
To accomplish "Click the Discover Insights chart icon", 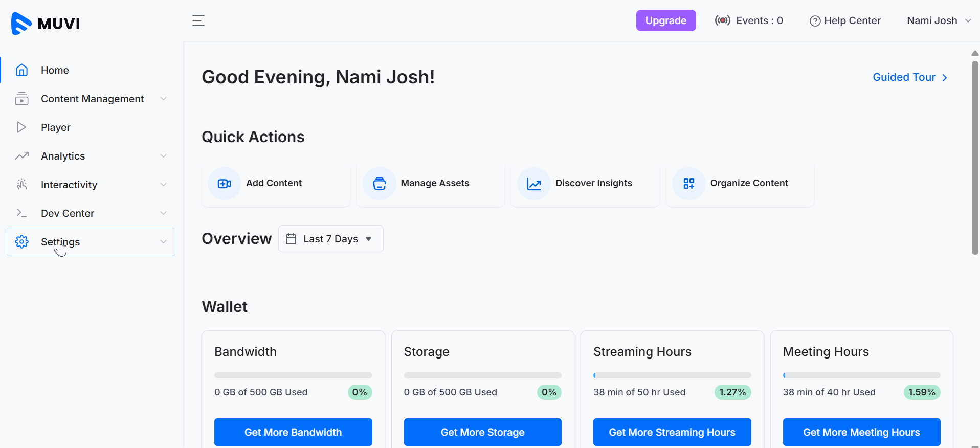I will [x=534, y=184].
